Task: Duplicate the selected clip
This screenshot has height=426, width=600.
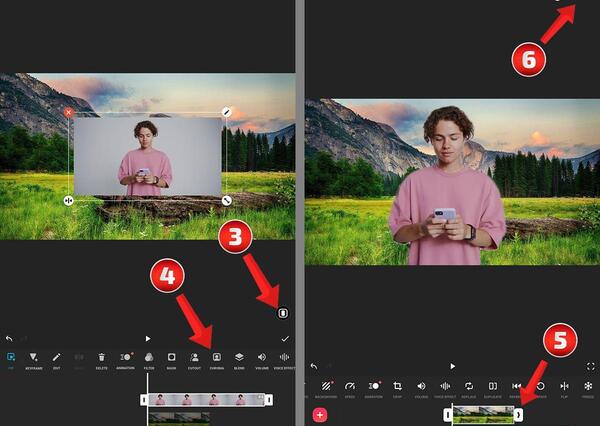Action: click(x=493, y=389)
